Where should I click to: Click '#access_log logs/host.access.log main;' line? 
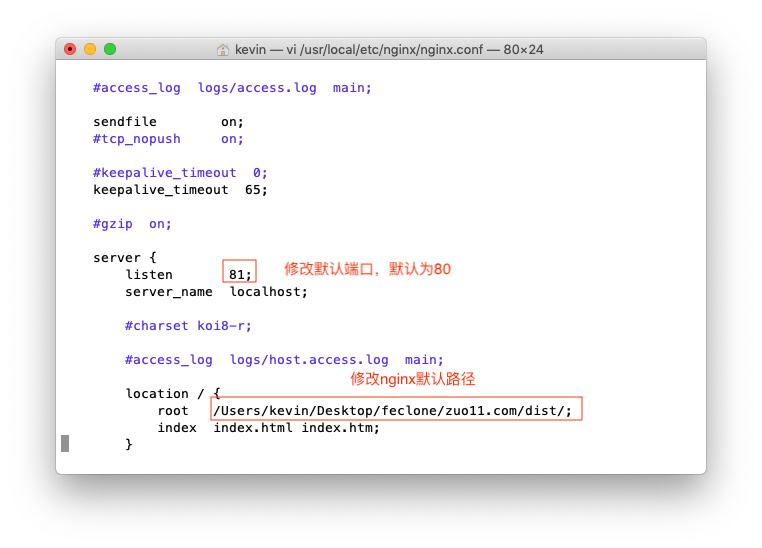[284, 360]
